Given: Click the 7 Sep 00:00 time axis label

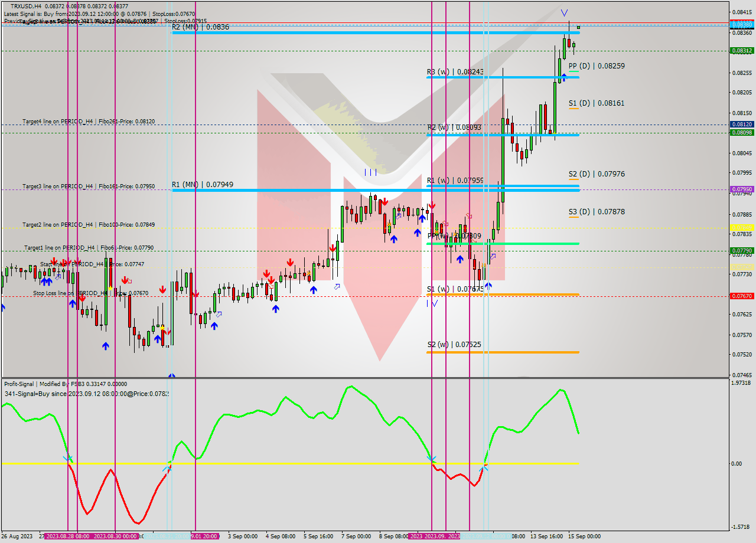Looking at the screenshot, I should 357,537.
